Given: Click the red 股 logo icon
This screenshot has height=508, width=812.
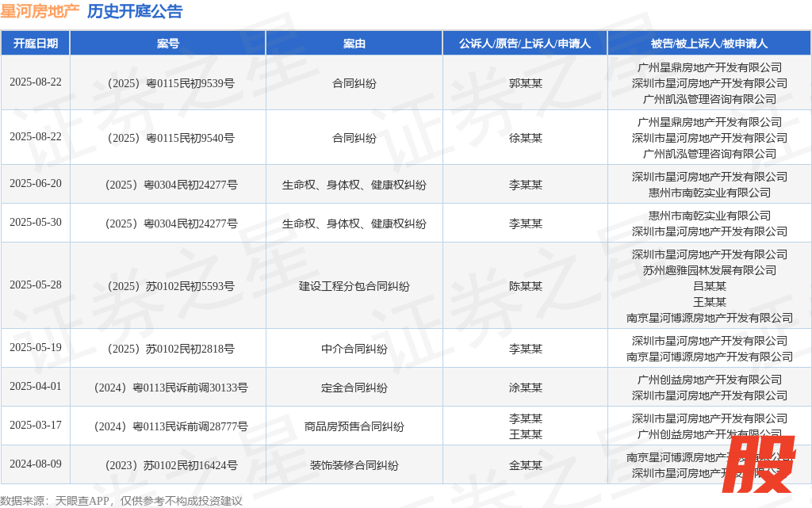Looking at the screenshot, I should 761,464.
